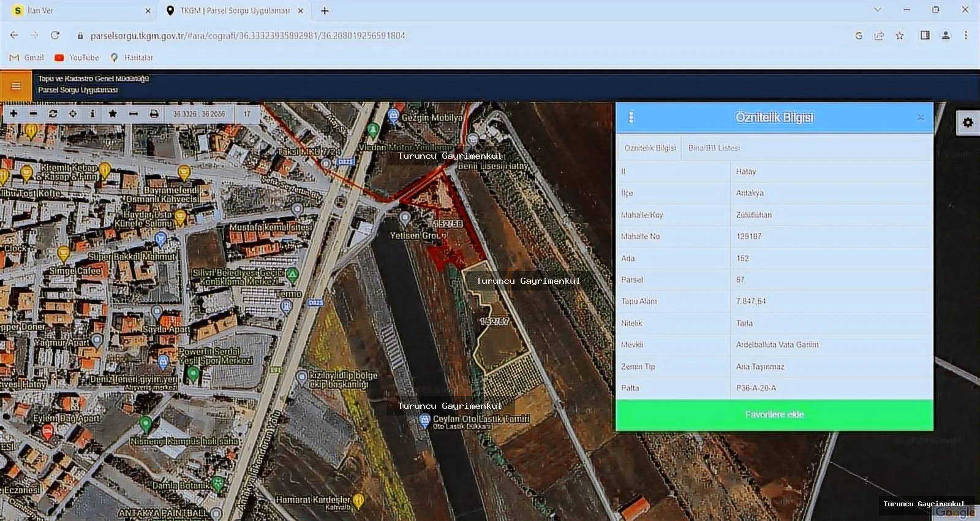Open Öznitelik Bilgisi panel three-dot menu
The height and width of the screenshot is (521, 980).
(631, 117)
